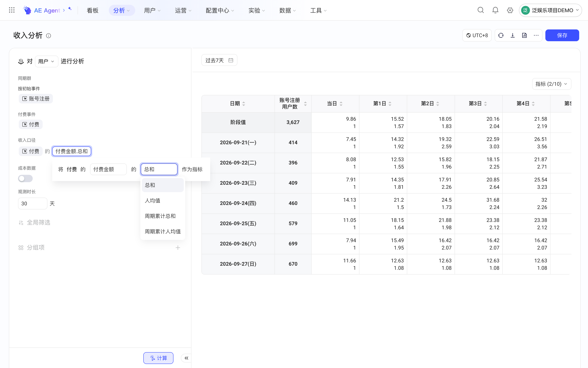Screen dimensions: 588x368
Task: Select 周期累计总和 option
Action: pos(163,216)
